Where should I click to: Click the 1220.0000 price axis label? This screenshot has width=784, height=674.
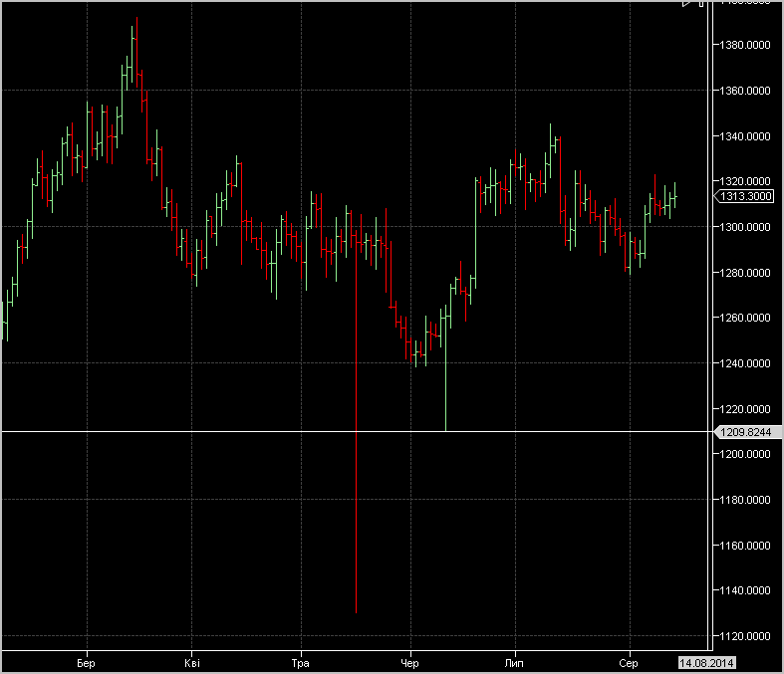coord(744,409)
